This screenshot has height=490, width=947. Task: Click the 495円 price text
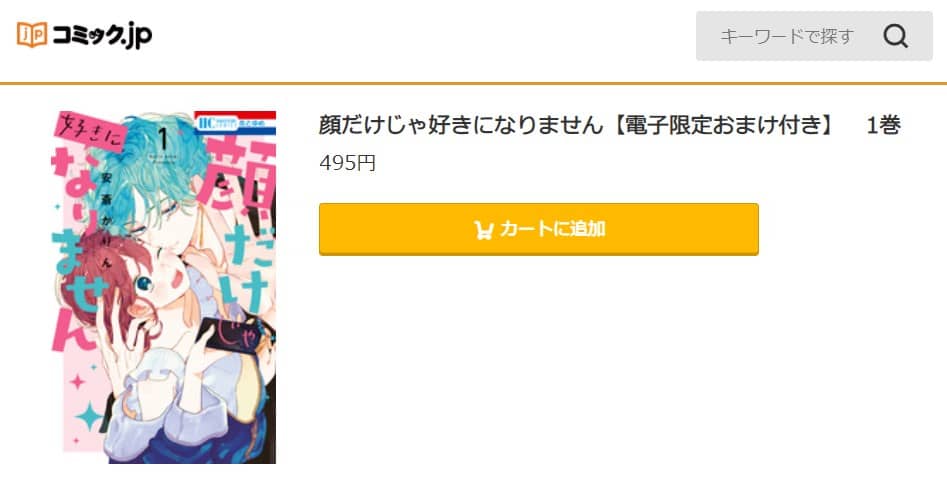(347, 163)
